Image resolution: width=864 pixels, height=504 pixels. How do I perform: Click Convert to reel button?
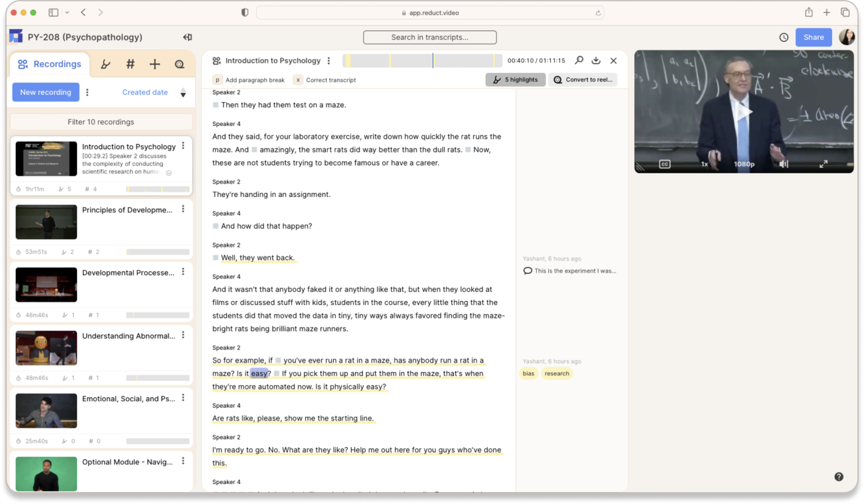coord(583,80)
